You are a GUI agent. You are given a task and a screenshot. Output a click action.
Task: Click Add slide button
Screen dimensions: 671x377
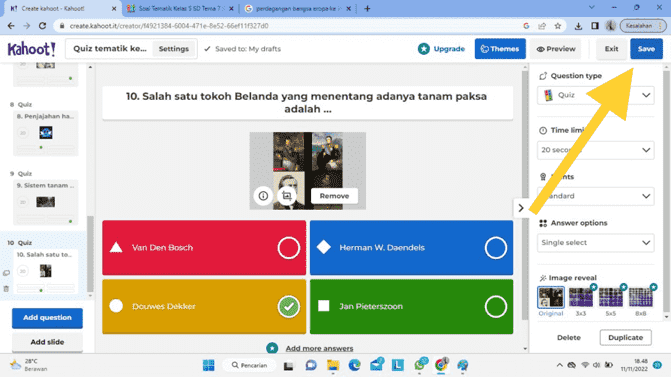click(47, 342)
